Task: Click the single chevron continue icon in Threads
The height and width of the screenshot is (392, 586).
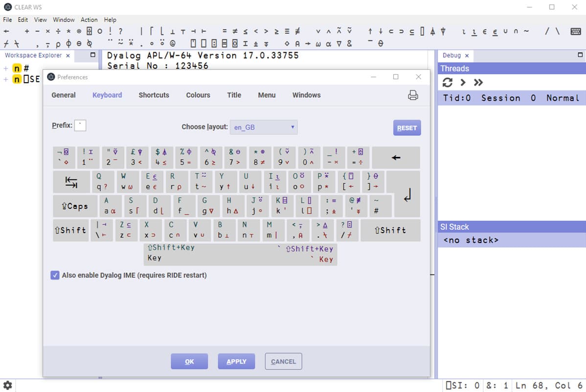Action: click(463, 83)
